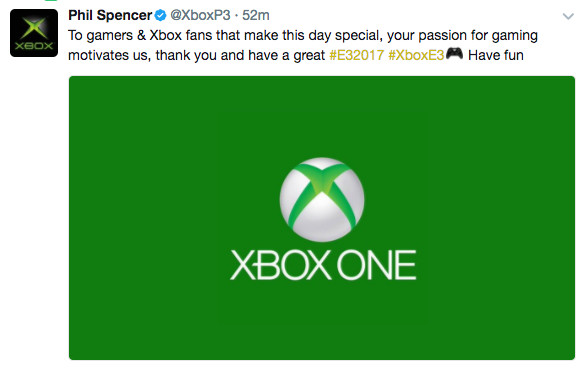Click the blue verified badge
Viewport: 584px width, 371px height.
(161, 16)
